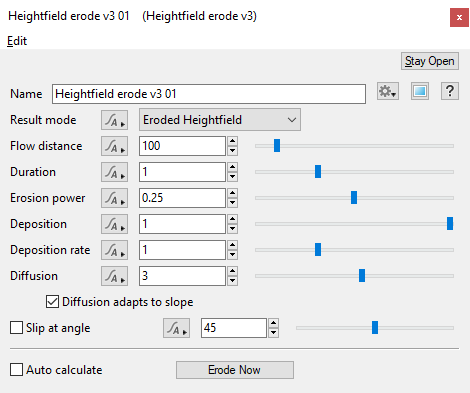Decrease Erosion power with the down stepper arrow

(233, 203)
